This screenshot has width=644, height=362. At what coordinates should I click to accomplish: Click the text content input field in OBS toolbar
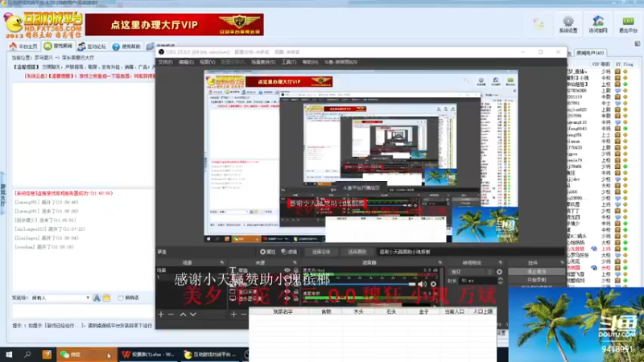[x=470, y=252]
